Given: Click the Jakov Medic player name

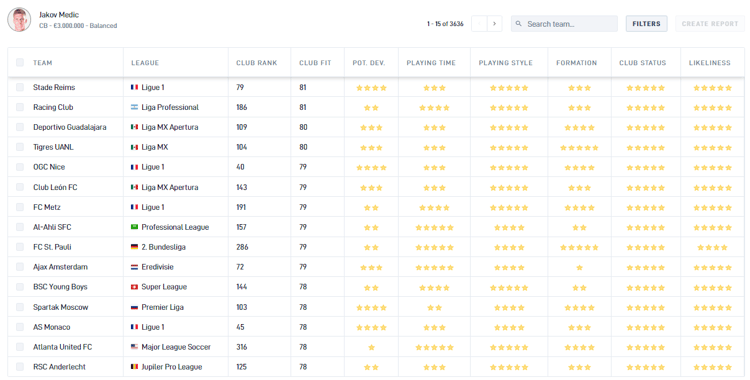Looking at the screenshot, I should [59, 15].
